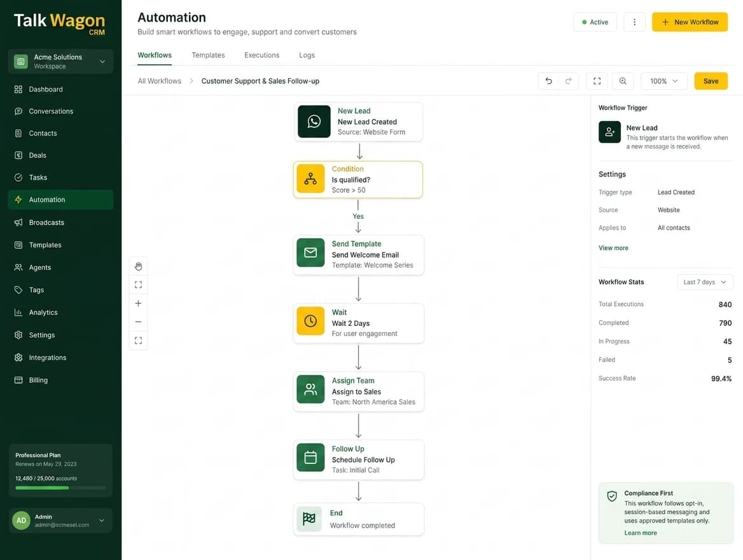Open Templates in the sidebar
The width and height of the screenshot is (743, 560).
tap(60, 245)
